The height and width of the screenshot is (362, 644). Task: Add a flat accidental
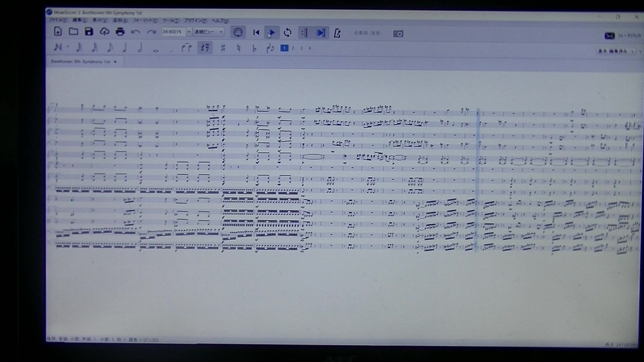254,48
